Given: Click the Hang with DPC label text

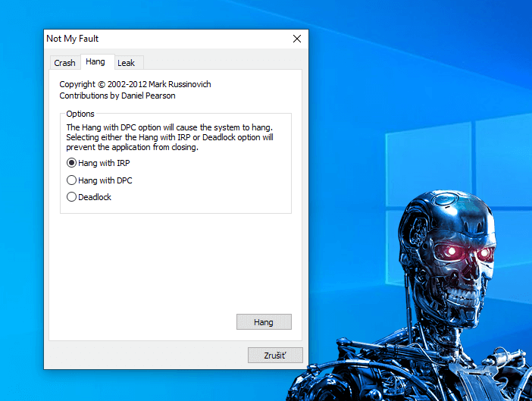Looking at the screenshot, I should (x=105, y=180).
